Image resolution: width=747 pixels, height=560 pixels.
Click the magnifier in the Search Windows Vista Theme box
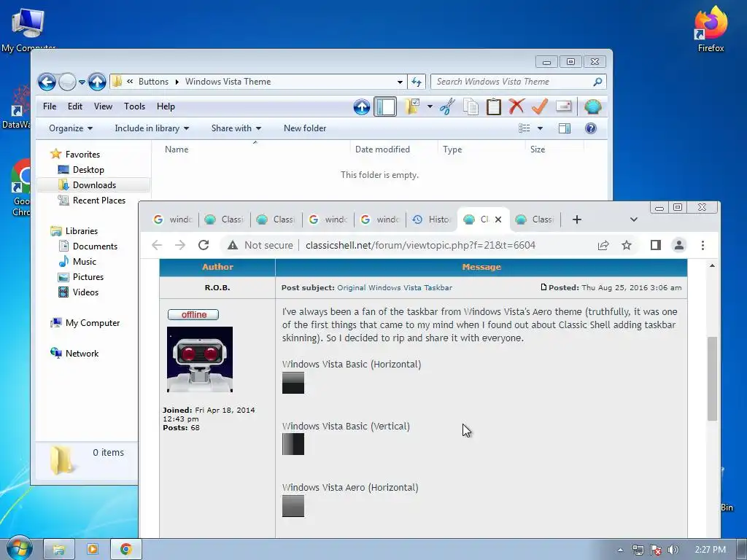[x=597, y=82]
